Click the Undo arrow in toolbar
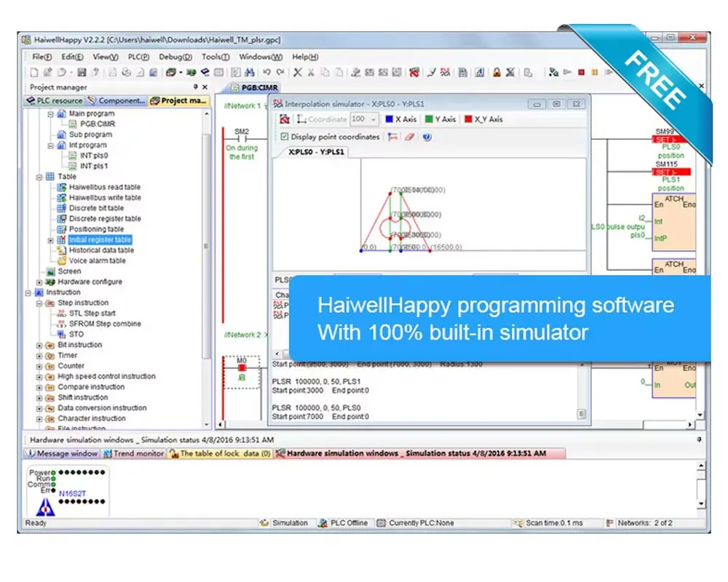 point(267,73)
